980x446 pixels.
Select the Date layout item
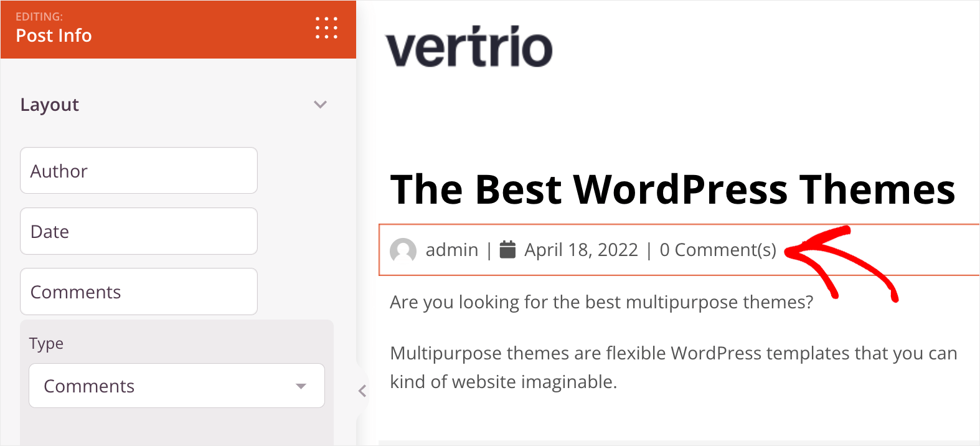[139, 231]
